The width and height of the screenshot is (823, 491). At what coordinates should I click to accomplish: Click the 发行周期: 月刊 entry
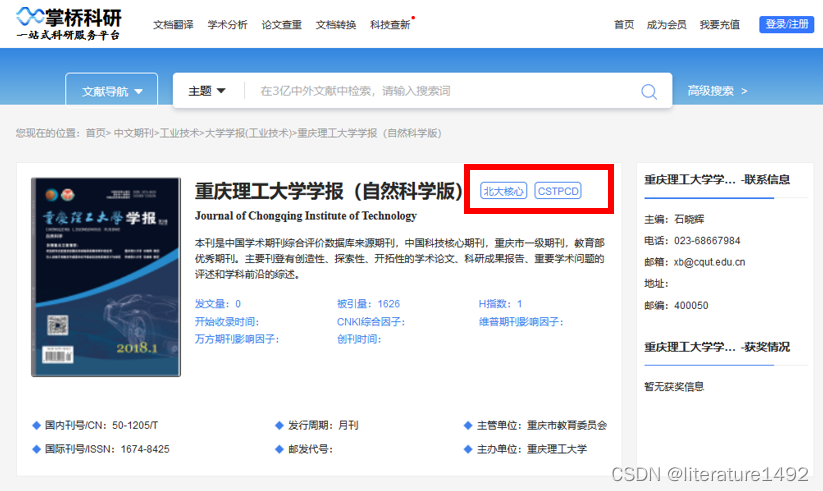pyautogui.click(x=316, y=425)
